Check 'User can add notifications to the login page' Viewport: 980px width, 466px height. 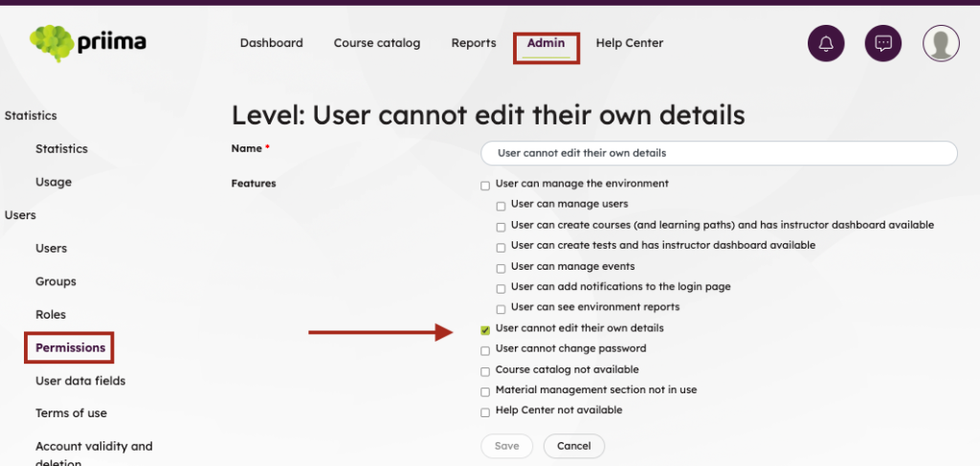pos(501,289)
